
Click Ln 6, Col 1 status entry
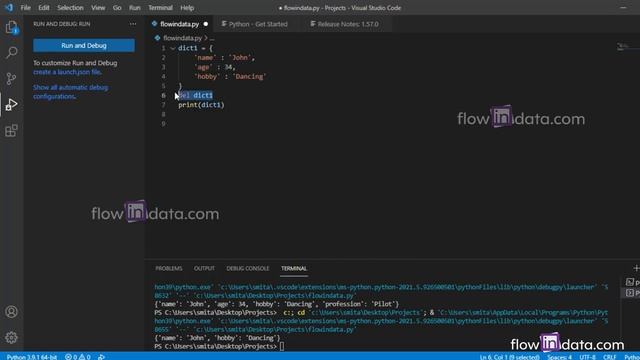point(509,357)
